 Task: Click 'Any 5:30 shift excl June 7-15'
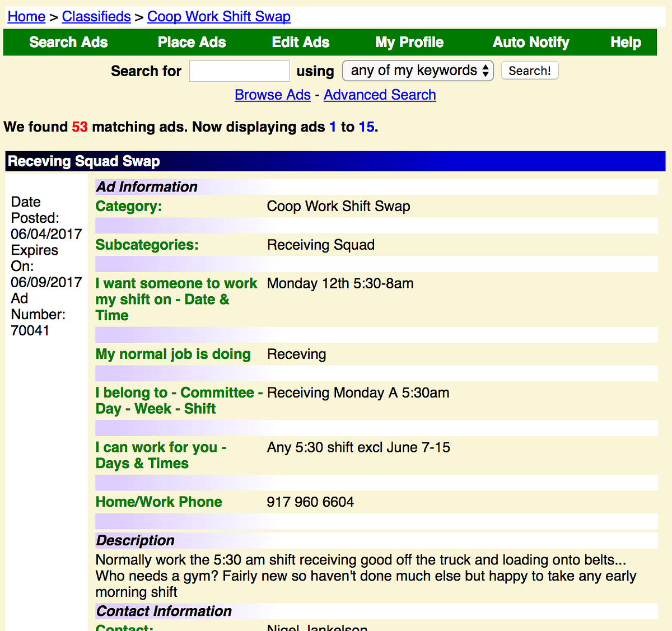[x=358, y=447]
